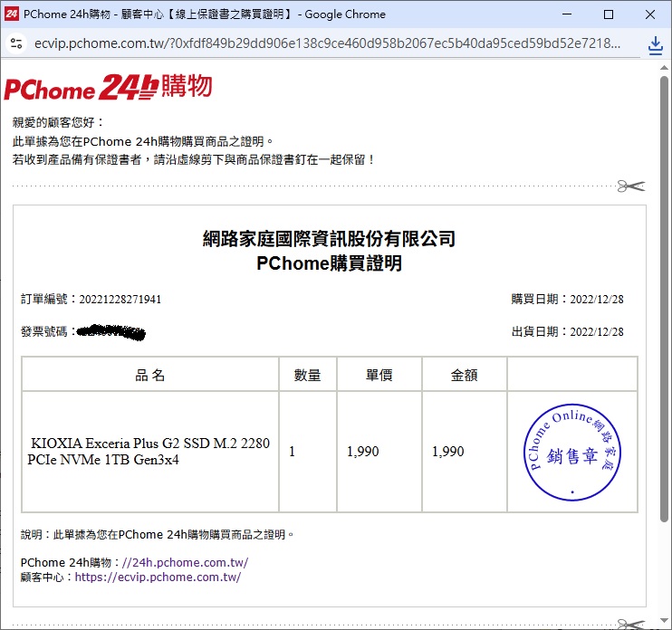The image size is (672, 630).
Task: Click the vertical scrollbar thumb
Action: click(x=664, y=299)
